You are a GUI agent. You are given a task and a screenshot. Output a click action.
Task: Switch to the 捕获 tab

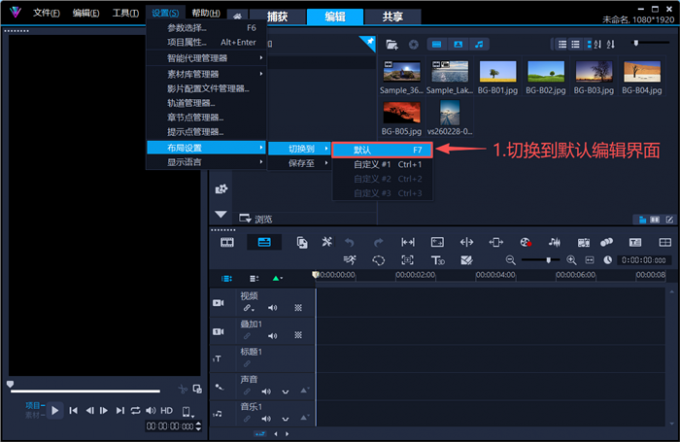tap(278, 16)
